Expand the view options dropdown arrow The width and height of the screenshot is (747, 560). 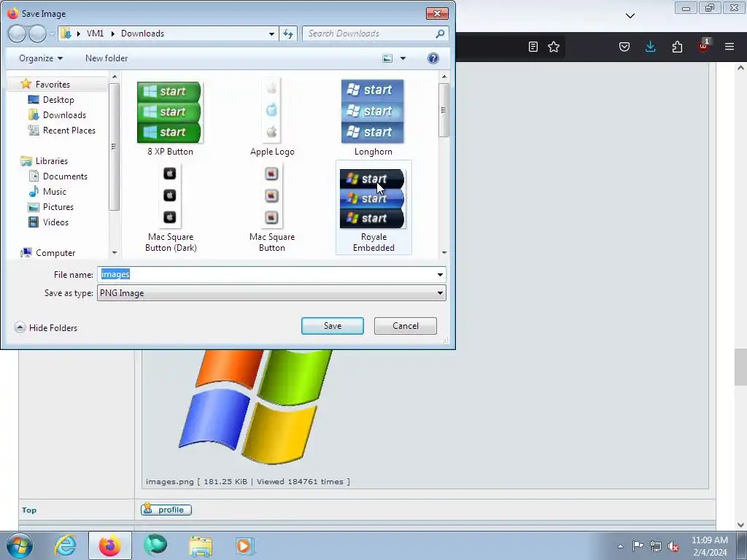point(403,58)
